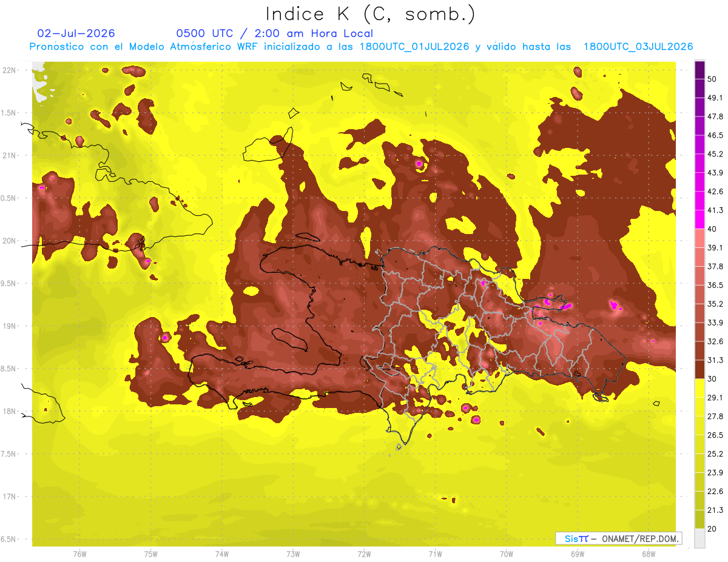Click the "75W" longitude axis label
The width and height of the screenshot is (728, 562).
click(x=150, y=554)
